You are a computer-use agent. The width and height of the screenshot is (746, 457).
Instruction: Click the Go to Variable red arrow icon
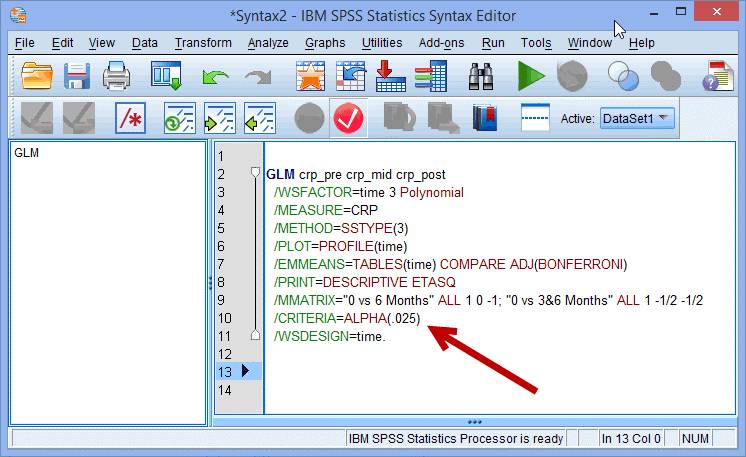(x=390, y=76)
